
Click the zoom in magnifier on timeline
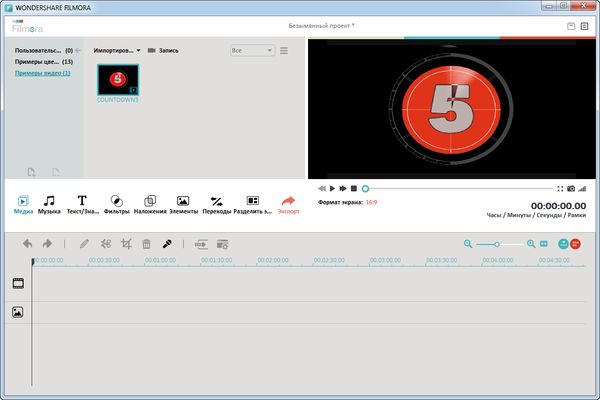coord(531,244)
